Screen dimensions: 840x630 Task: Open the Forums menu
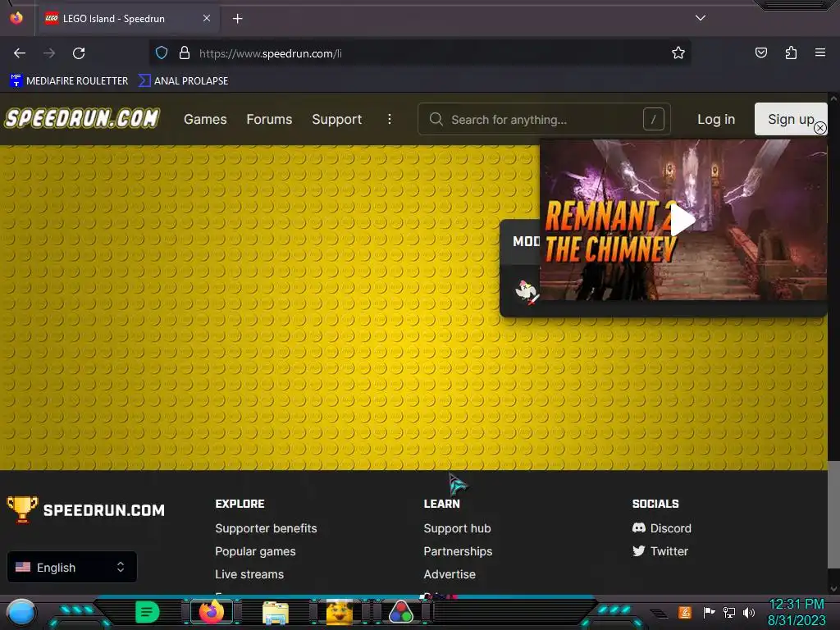point(269,120)
